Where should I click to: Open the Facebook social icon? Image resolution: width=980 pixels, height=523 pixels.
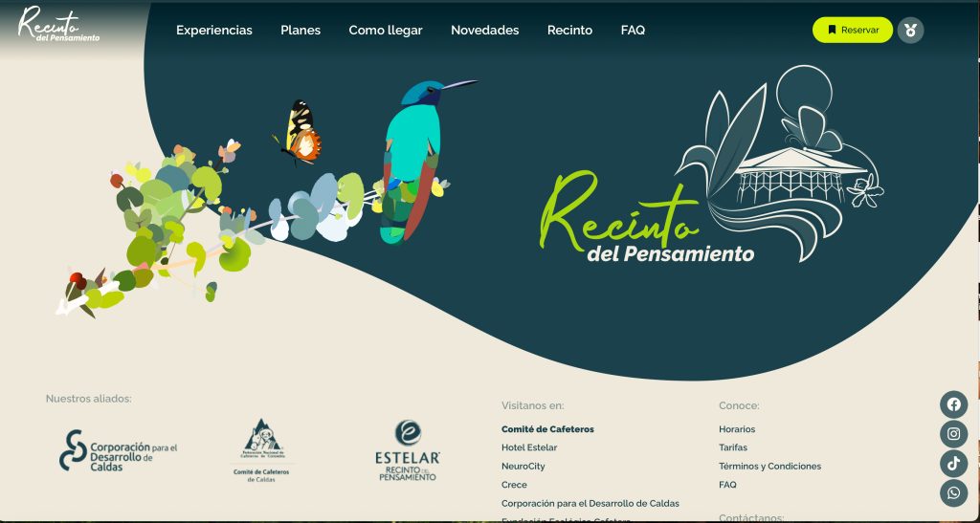click(x=953, y=404)
